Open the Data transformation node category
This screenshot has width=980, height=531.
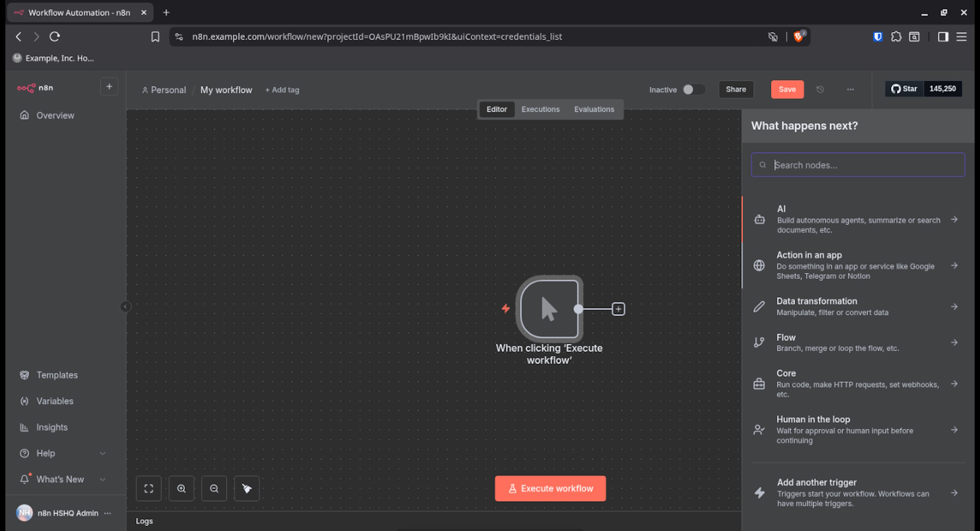857,306
